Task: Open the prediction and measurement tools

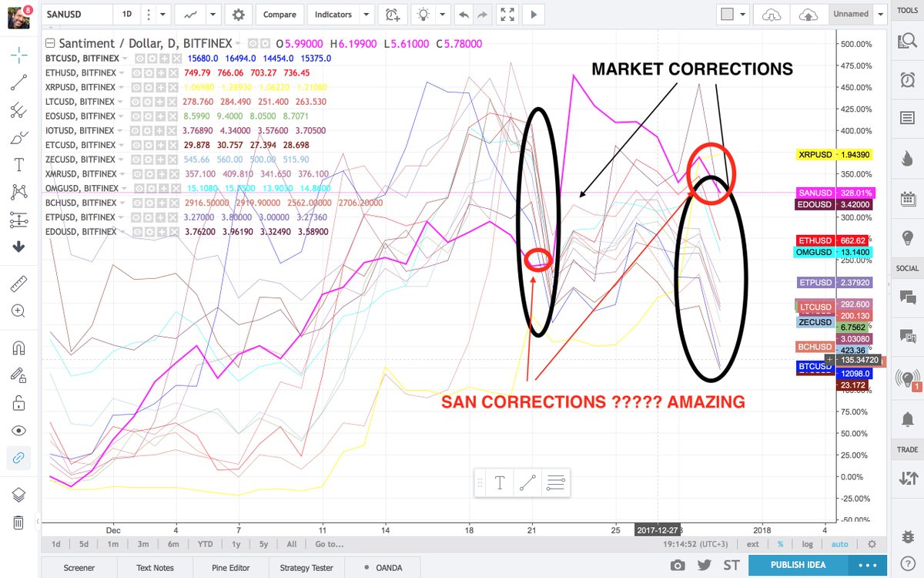Action: [19, 220]
